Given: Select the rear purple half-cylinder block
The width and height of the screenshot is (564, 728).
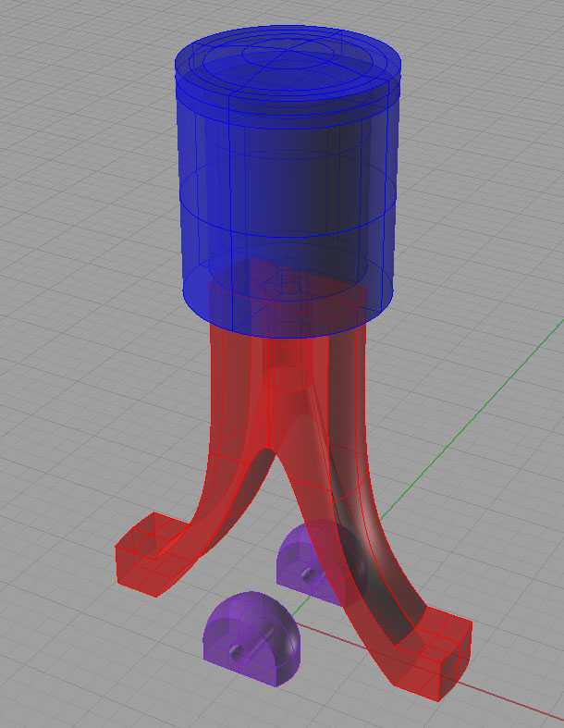Looking at the screenshot, I should click(310, 560).
